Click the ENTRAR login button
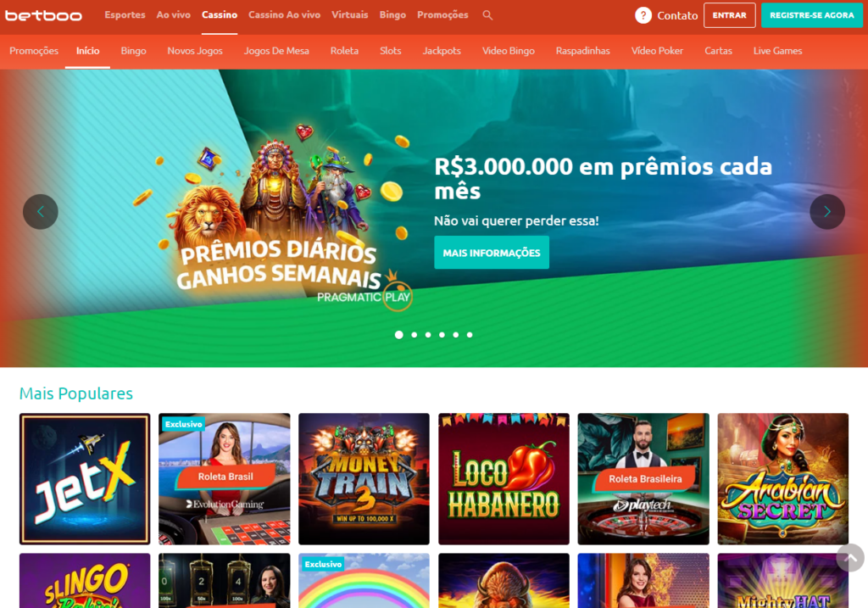The width and height of the screenshot is (868, 608). (730, 15)
